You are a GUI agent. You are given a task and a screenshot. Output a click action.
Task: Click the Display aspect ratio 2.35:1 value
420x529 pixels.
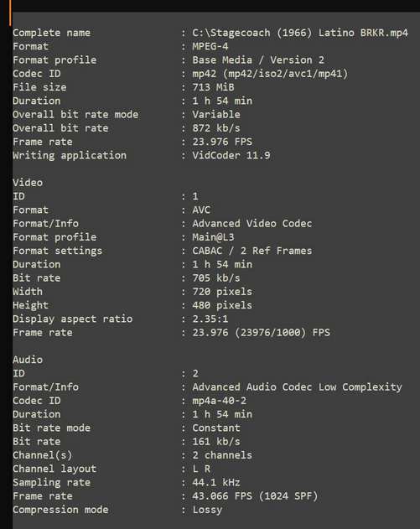210,319
